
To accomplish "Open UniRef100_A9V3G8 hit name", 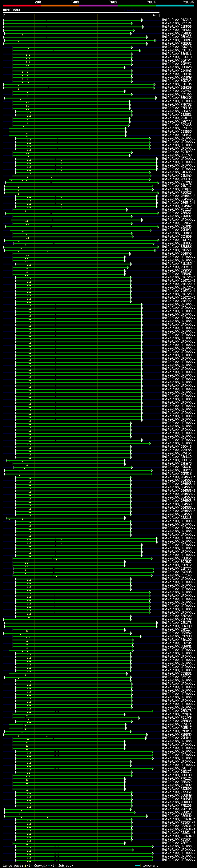I will click(x=177, y=125).
